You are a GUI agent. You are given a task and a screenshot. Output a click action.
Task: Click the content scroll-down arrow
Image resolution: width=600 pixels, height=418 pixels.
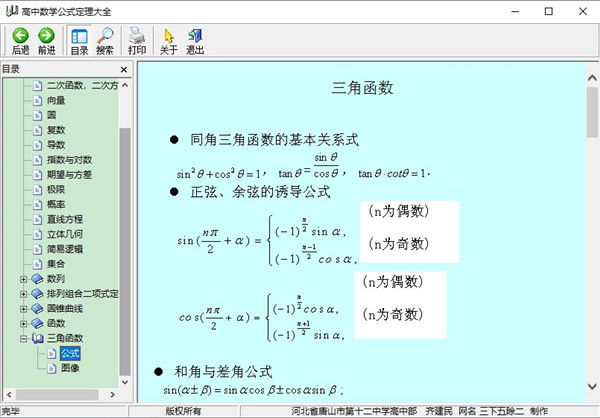point(592,387)
